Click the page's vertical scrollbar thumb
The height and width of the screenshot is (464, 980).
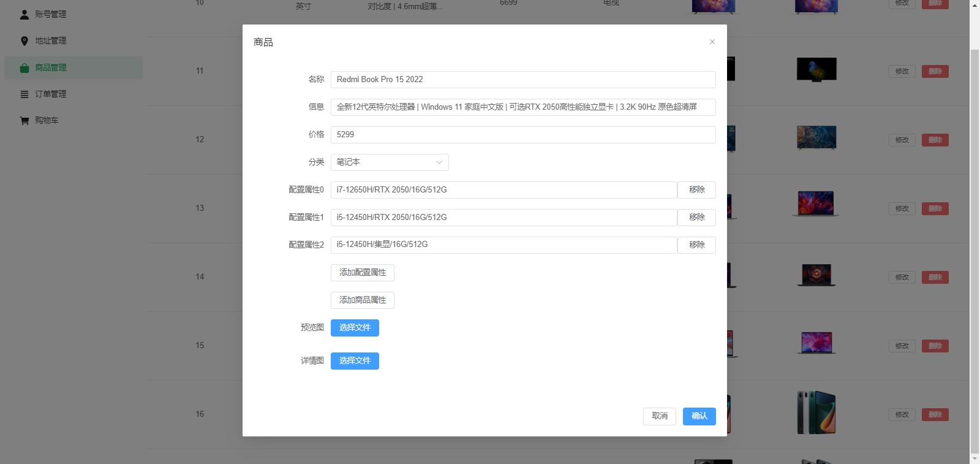(974, 250)
